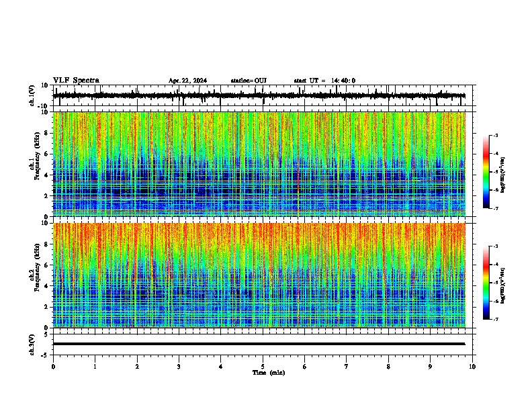Click the "5" tick on ch.3(V) axis
The height and width of the screenshot is (411, 532).
[x=46, y=334]
